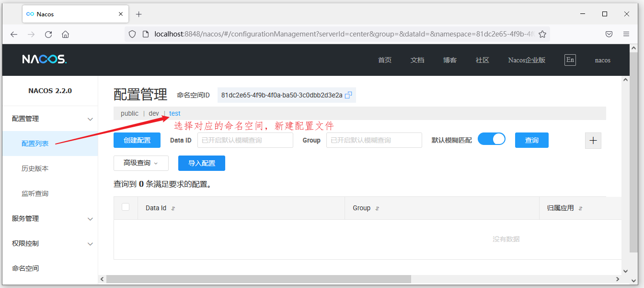This screenshot has height=288, width=644.
Task: Open the 社区 header link
Action: pos(483,60)
